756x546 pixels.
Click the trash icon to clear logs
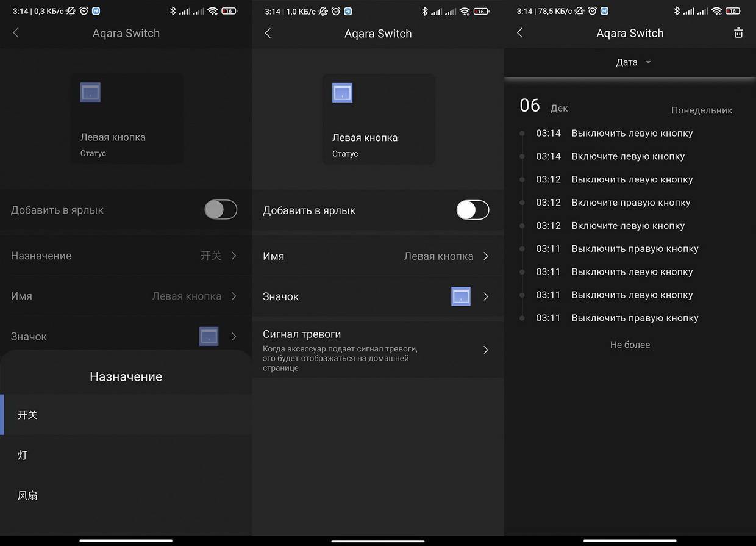coord(738,34)
